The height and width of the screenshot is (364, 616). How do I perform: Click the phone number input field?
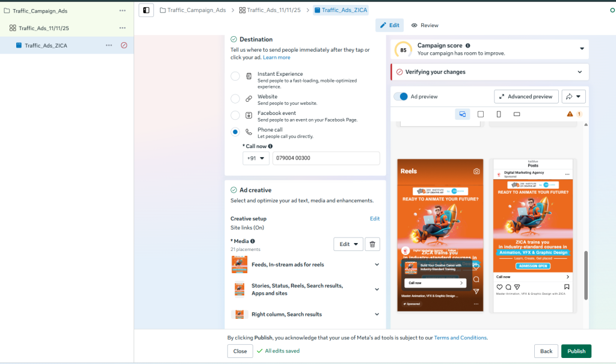click(326, 158)
